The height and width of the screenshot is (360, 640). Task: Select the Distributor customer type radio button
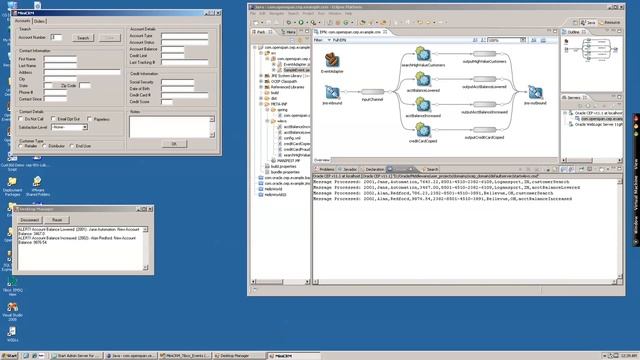tap(44, 146)
